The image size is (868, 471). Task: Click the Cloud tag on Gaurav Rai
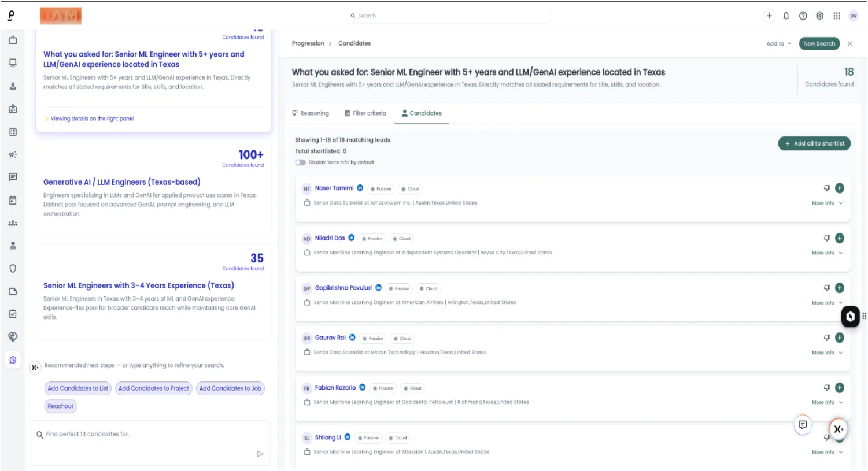pos(402,339)
